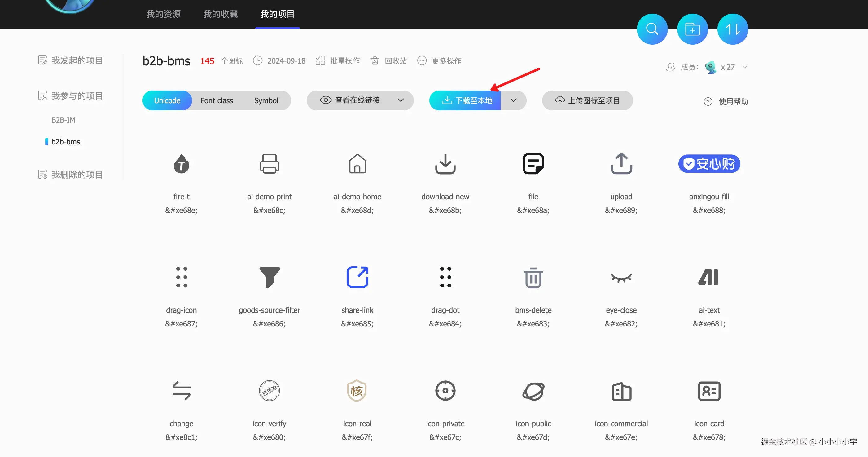Click the code &#xe688; under anxingou-fill

(x=709, y=211)
